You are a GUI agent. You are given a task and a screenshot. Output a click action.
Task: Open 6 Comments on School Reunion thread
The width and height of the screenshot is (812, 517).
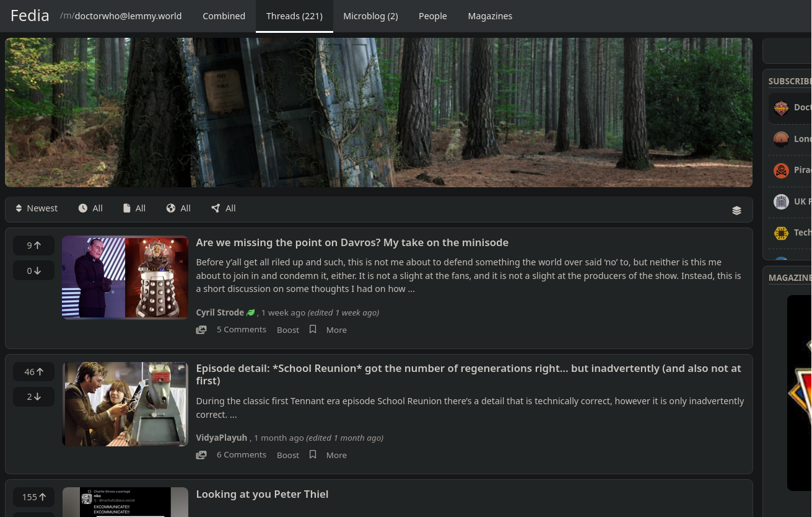[x=242, y=454]
